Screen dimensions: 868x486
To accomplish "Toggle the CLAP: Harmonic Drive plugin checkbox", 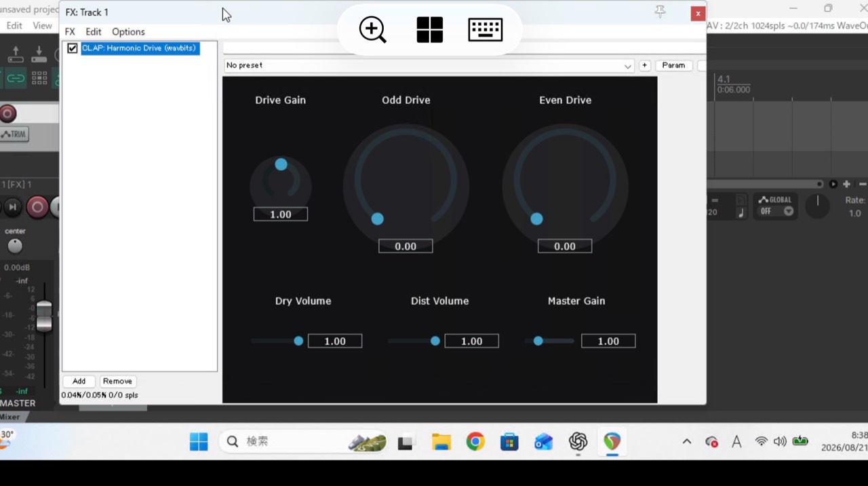I will (73, 48).
